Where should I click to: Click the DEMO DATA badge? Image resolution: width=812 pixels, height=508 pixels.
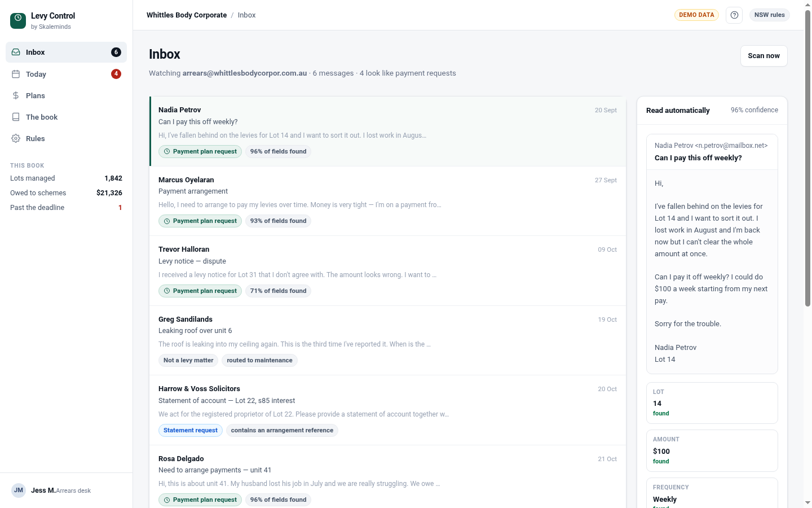[696, 15]
